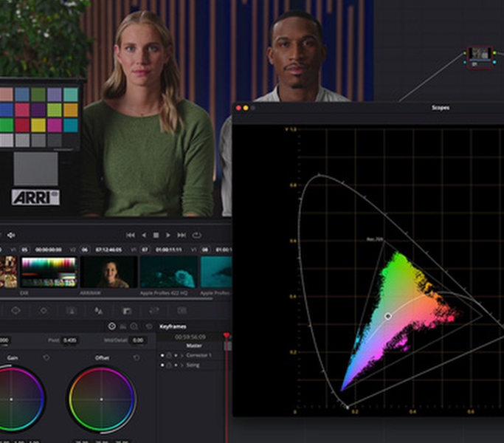Screen dimensions: 504x443
Task: Jump to the previous clip
Action: (x=131, y=235)
